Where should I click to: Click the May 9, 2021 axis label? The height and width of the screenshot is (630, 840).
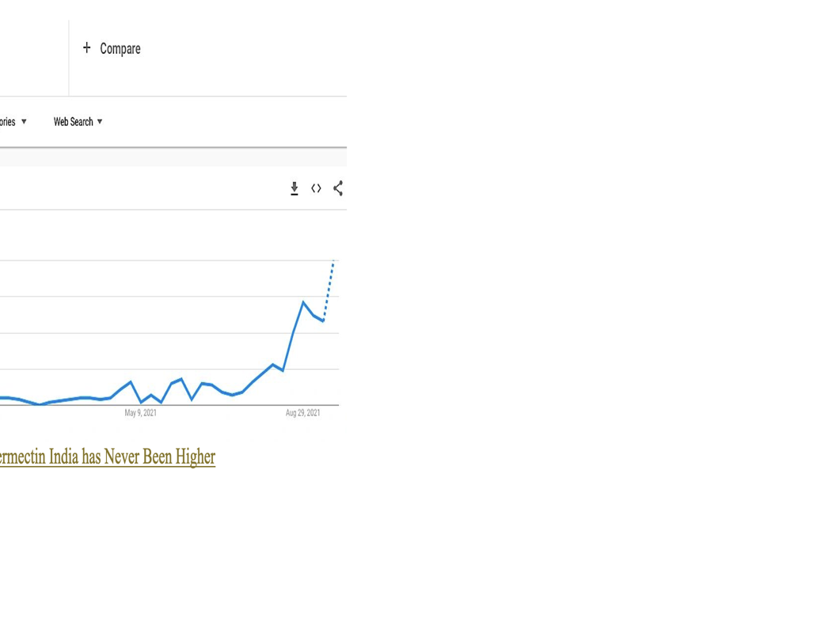pos(140,413)
